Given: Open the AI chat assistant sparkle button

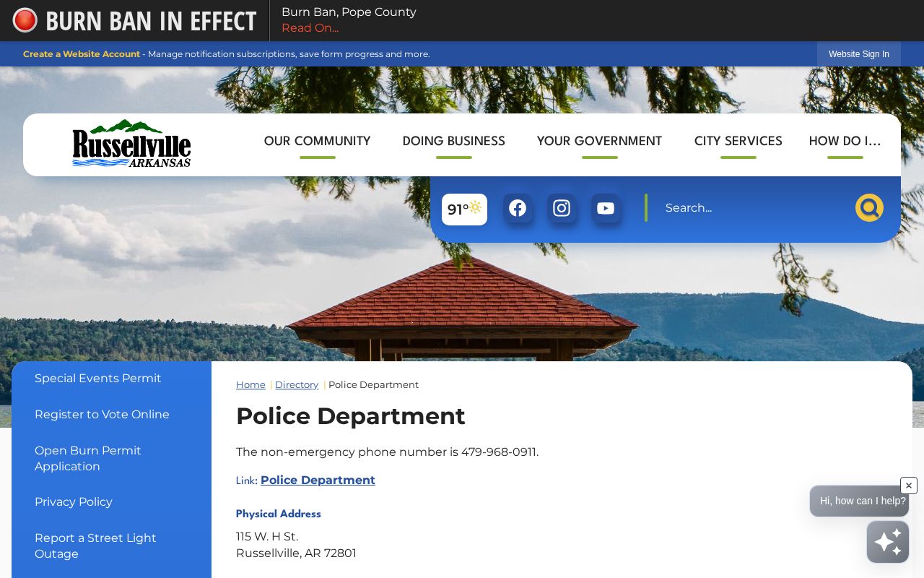Looking at the screenshot, I should point(888,542).
